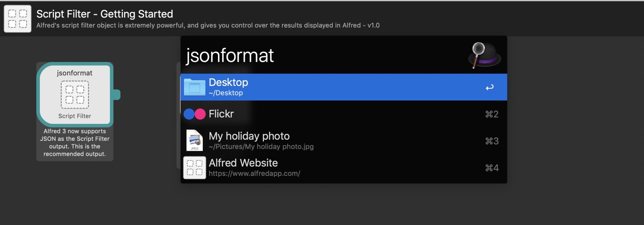Click the note below the jsonformat node
This screenshot has width=644, height=225.
[75, 143]
